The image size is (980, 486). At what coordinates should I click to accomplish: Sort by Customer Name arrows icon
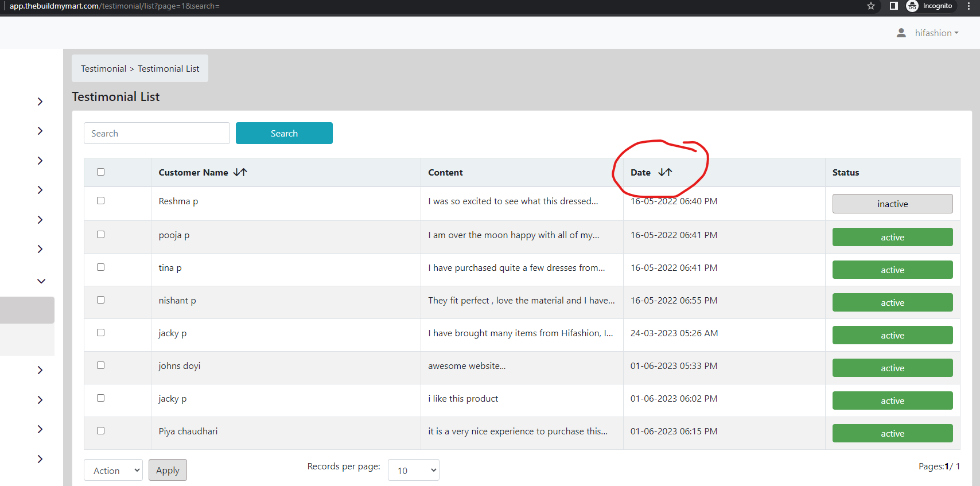[x=240, y=172]
